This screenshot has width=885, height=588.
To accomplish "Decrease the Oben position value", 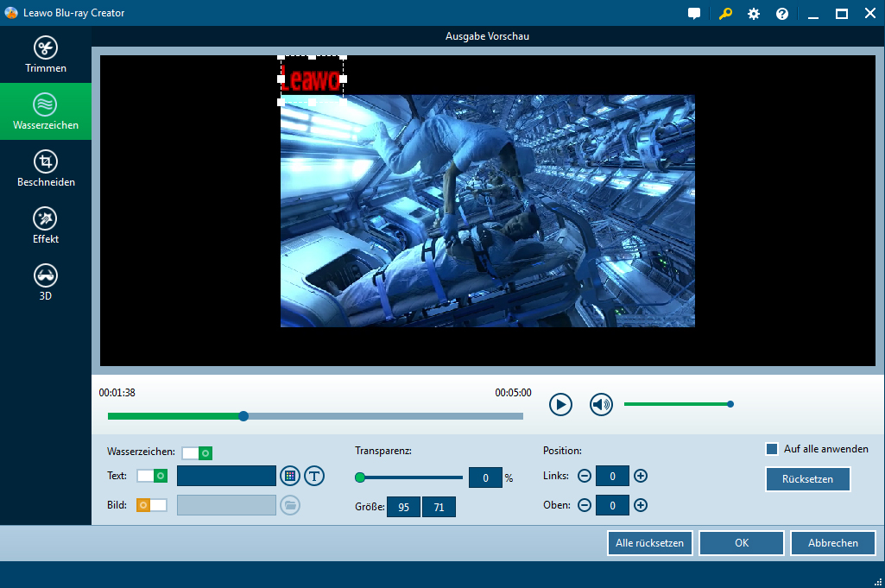I will pos(585,505).
